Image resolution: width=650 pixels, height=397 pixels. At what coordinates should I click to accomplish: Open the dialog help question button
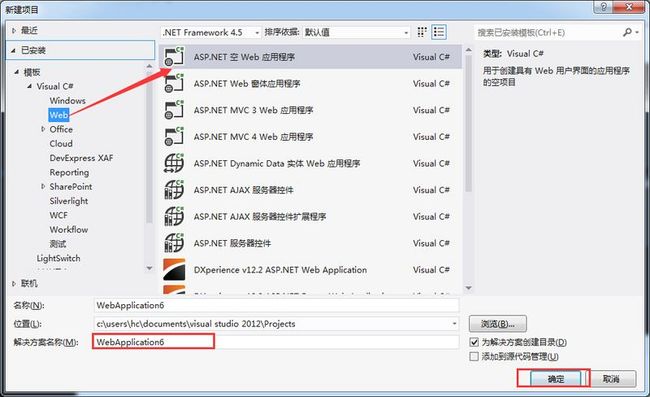click(603, 7)
